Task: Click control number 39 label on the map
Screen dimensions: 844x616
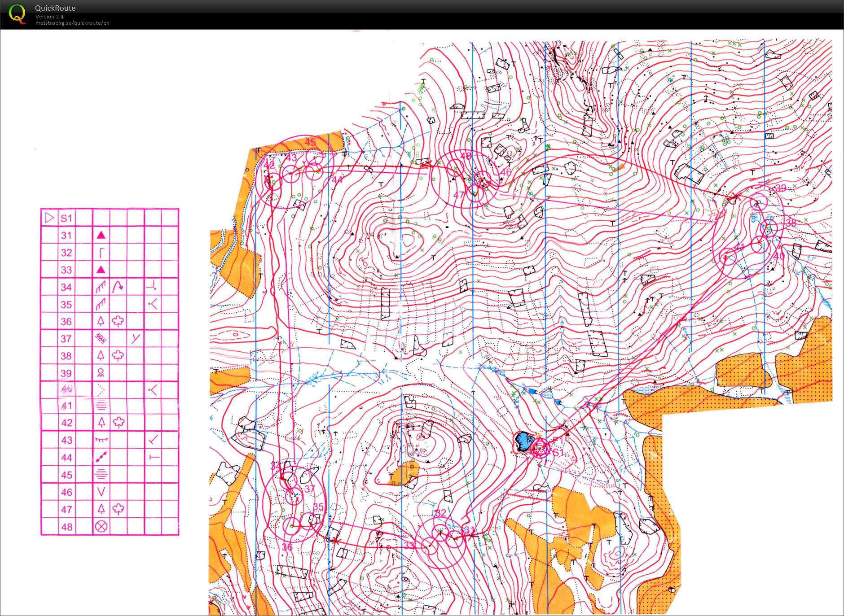Action: click(781, 188)
